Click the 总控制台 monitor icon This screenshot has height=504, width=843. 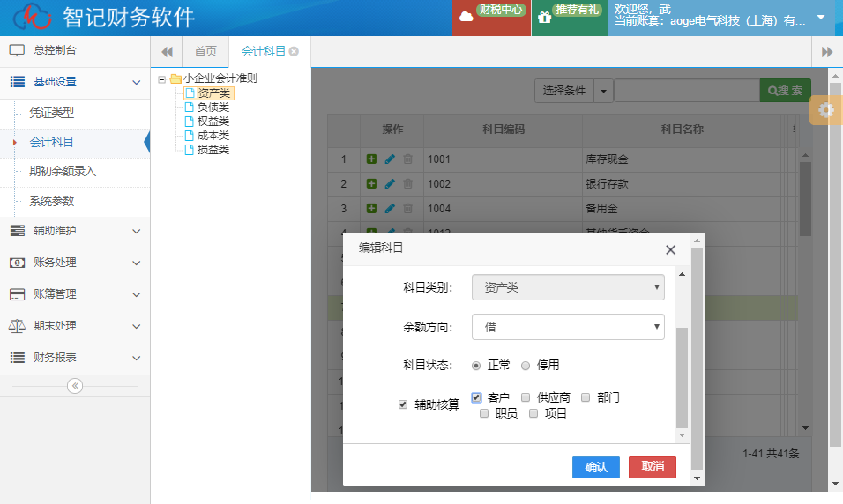17,50
